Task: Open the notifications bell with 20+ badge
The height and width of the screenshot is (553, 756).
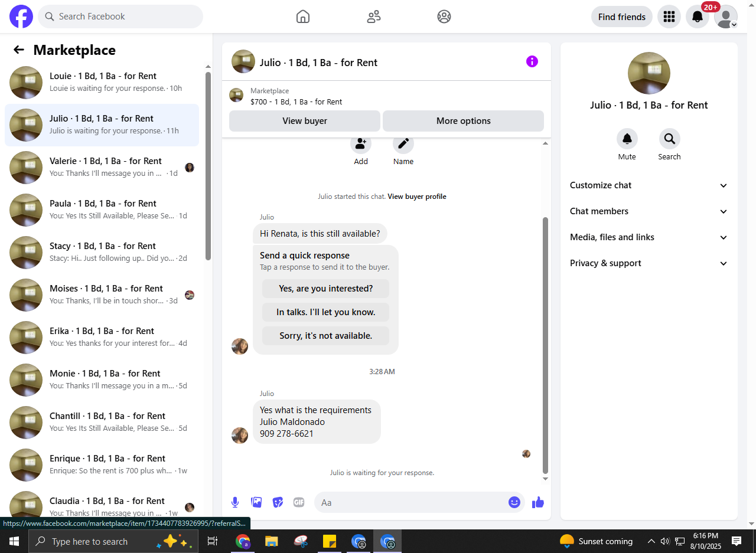Action: (x=698, y=17)
